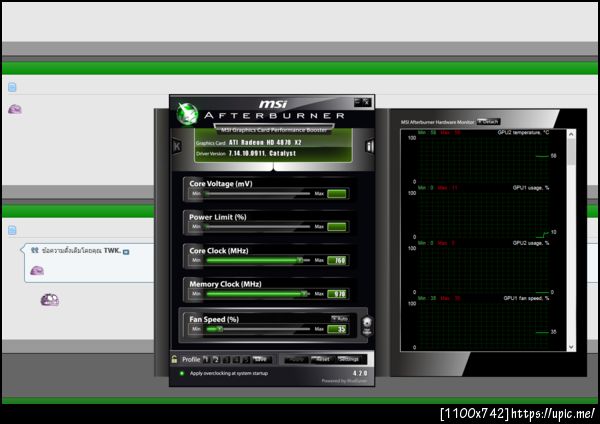
Task: Select profile slot 1
Action: (x=206, y=359)
